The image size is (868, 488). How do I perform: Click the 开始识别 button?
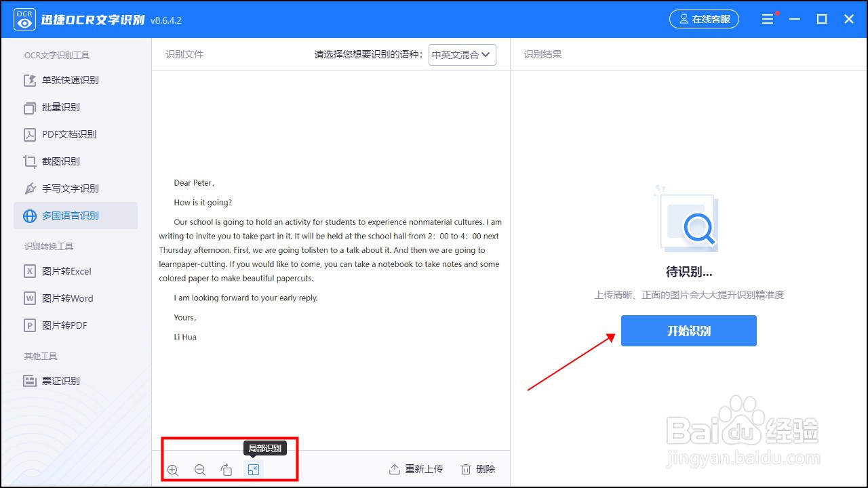(688, 331)
